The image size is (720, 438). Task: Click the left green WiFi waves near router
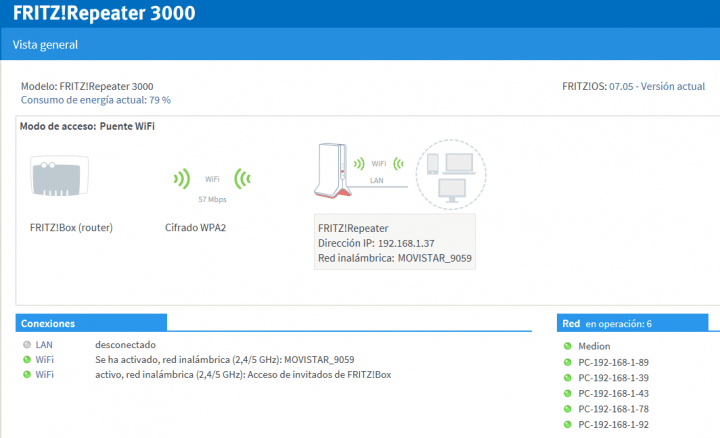(x=182, y=179)
